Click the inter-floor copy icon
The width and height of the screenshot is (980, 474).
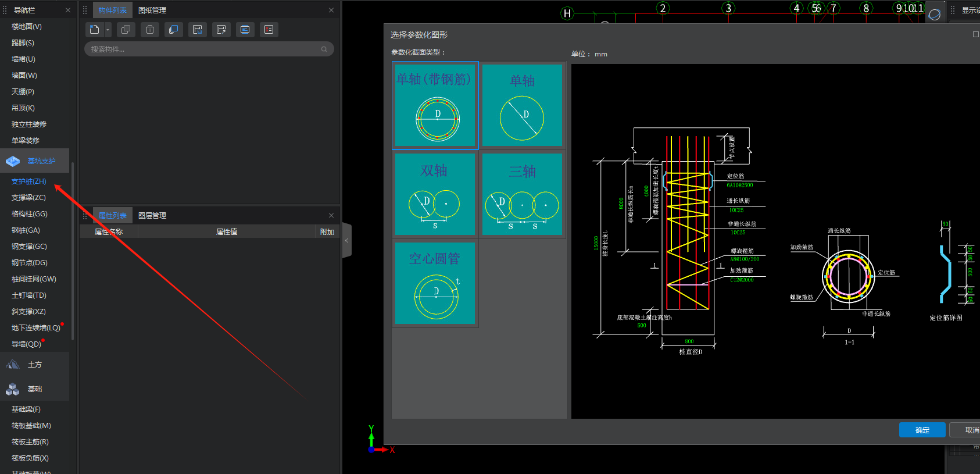[173, 30]
